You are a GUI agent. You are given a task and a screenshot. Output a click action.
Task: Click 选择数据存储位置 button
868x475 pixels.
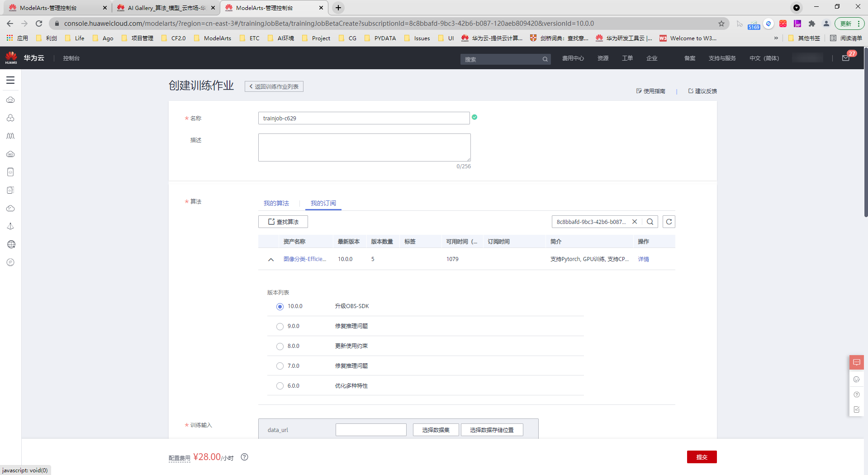tap(492, 430)
